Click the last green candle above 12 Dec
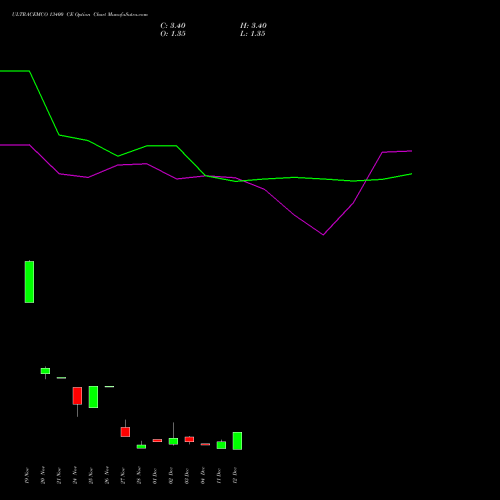Screen dimensions: 500x500 (237, 441)
